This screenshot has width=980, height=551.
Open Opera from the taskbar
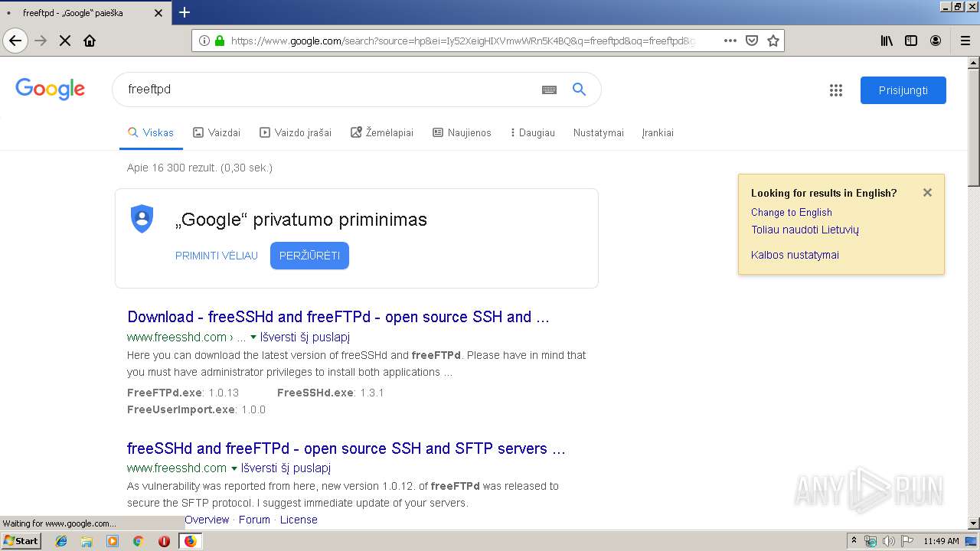pyautogui.click(x=164, y=541)
